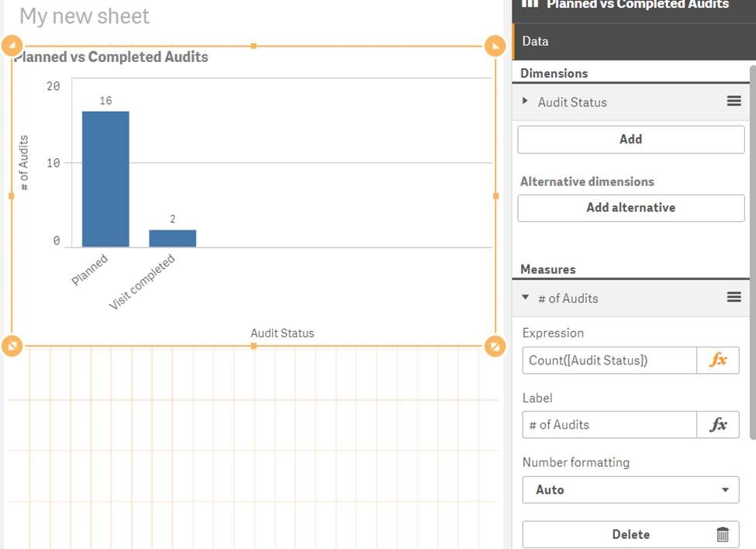Click the top-right corner handle of the chart

(x=495, y=47)
